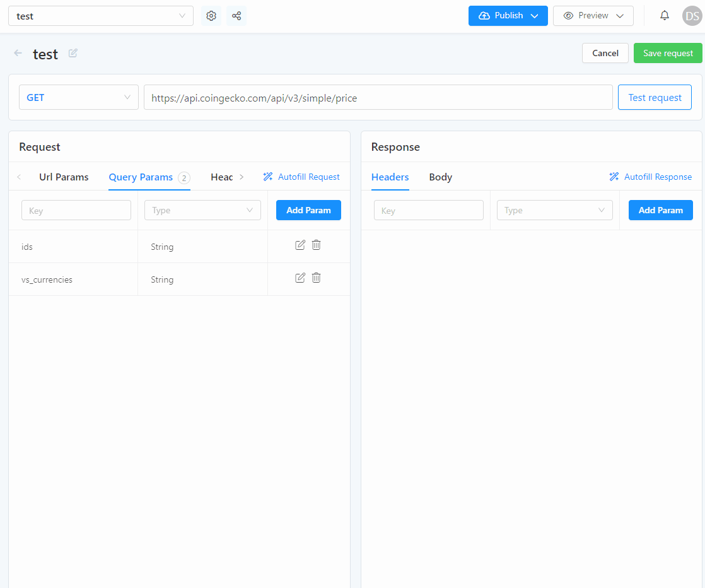This screenshot has width=705, height=588.
Task: Expand the Request param Type dropdown
Action: [202, 211]
